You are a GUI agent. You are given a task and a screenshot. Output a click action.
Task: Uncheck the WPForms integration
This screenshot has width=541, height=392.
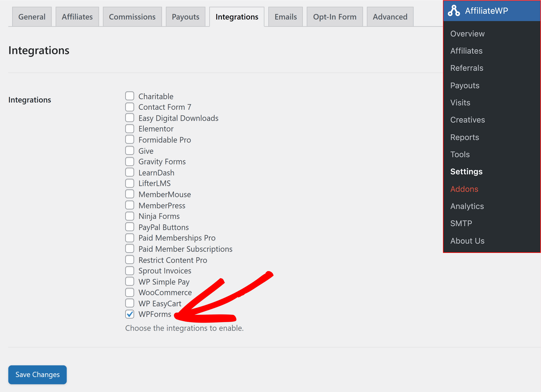tap(130, 314)
